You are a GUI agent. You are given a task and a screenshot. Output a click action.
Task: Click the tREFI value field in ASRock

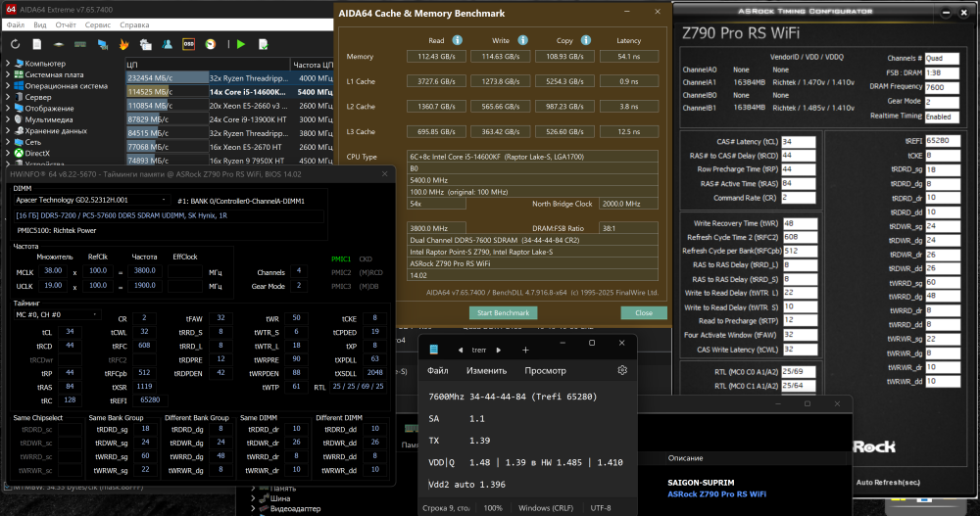tap(945, 141)
